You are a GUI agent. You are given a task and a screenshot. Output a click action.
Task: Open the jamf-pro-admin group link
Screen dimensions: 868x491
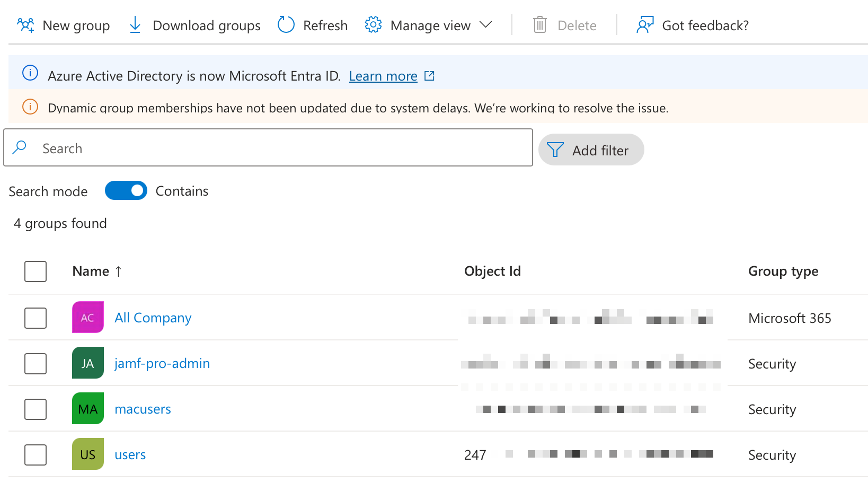[162, 363]
